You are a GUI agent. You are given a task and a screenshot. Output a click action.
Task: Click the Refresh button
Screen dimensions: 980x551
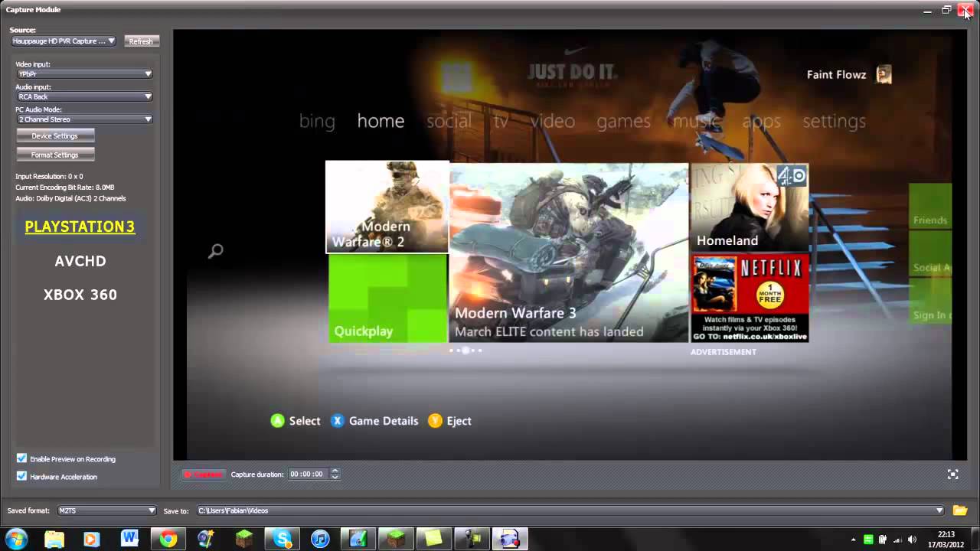(141, 41)
